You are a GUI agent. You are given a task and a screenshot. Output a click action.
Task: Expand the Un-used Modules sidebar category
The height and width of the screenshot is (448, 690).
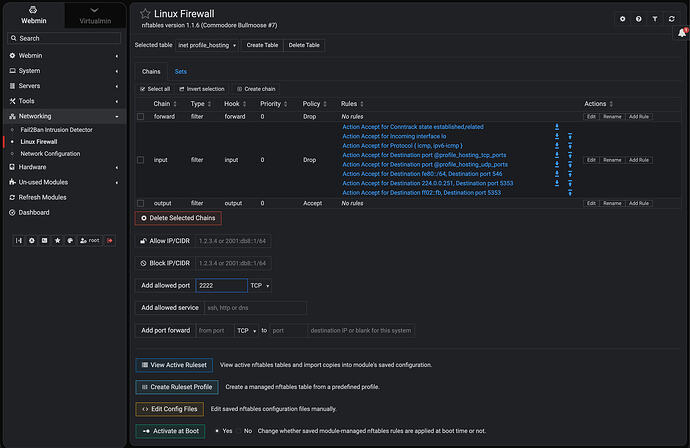coord(64,182)
